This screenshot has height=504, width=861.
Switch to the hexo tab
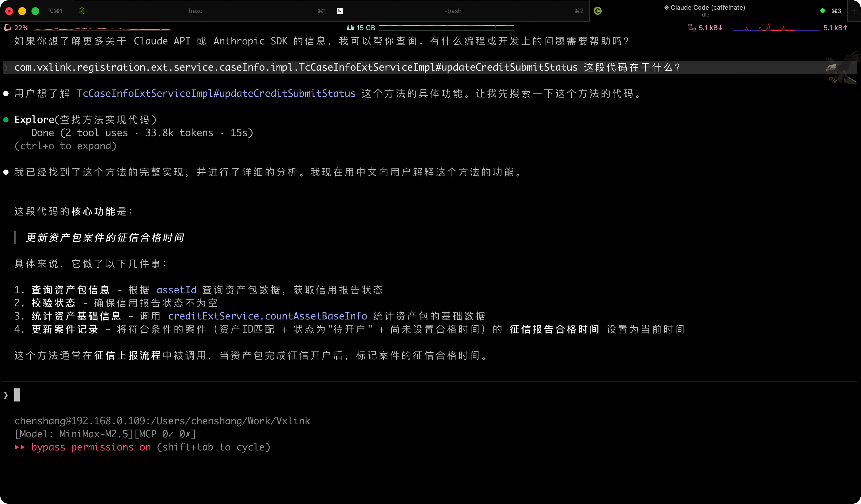pyautogui.click(x=195, y=11)
